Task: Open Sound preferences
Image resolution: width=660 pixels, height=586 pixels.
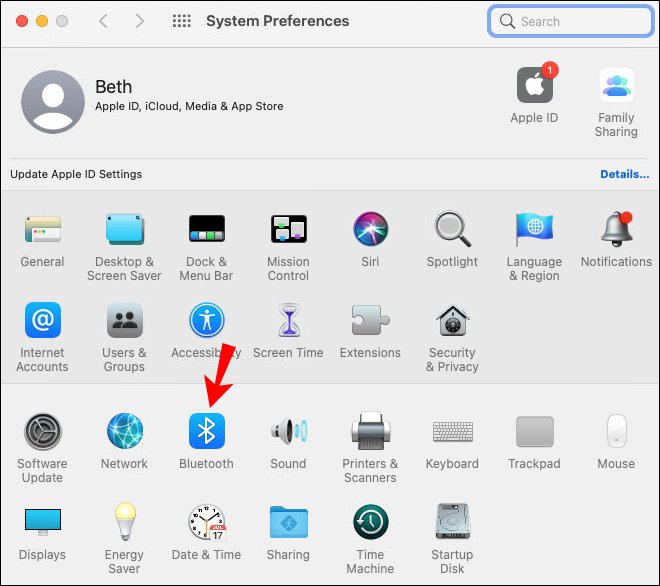Action: pos(289,431)
